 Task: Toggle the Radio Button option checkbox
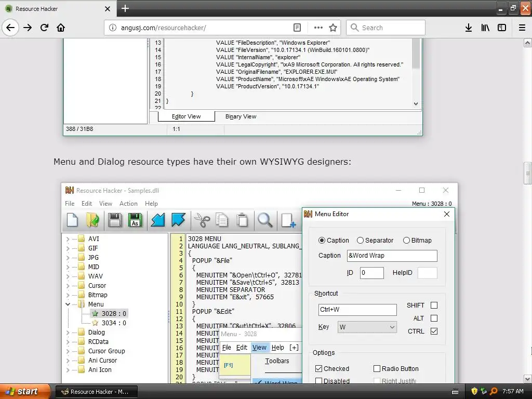[x=377, y=368]
